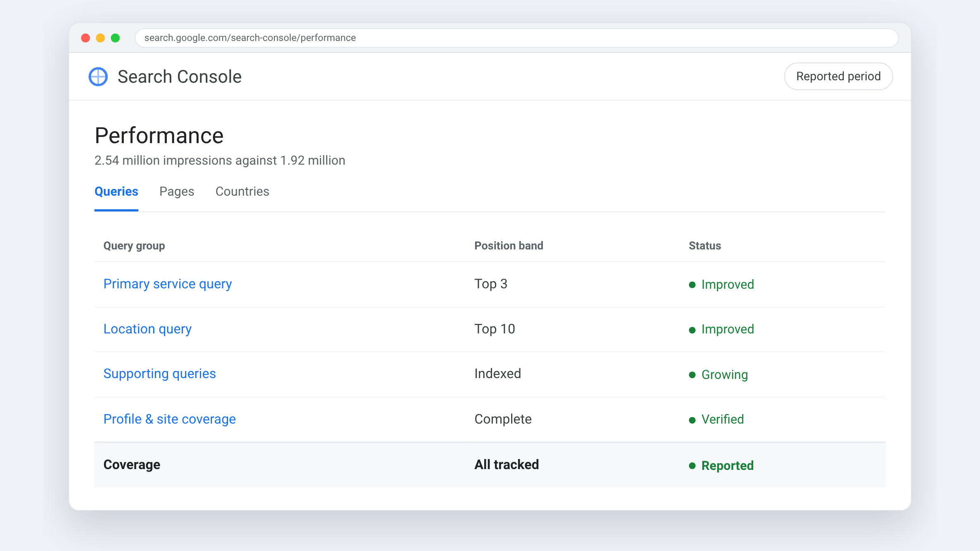Screen dimensions: 980x551
Task: Click the Top 10 position cell
Action: point(495,329)
